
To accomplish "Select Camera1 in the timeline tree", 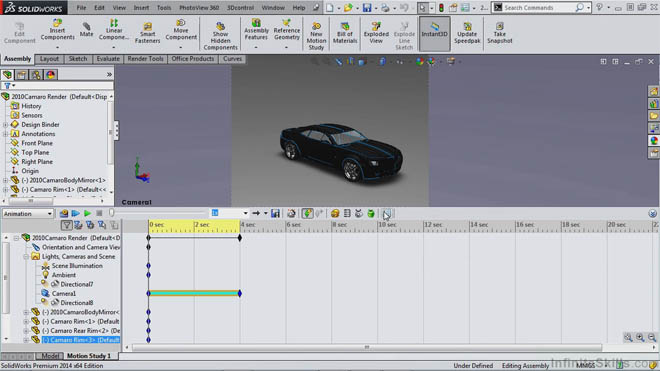I will point(64,294).
